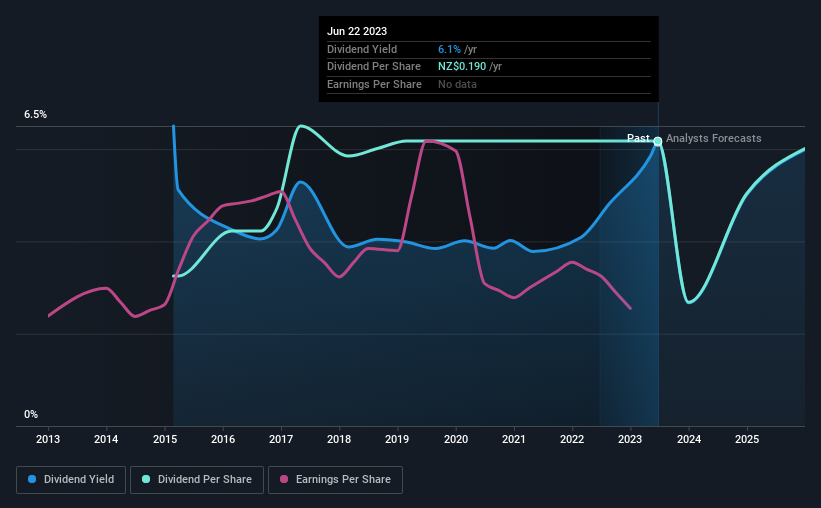
Task: Click the 0% y-axis label
Action: 31,414
